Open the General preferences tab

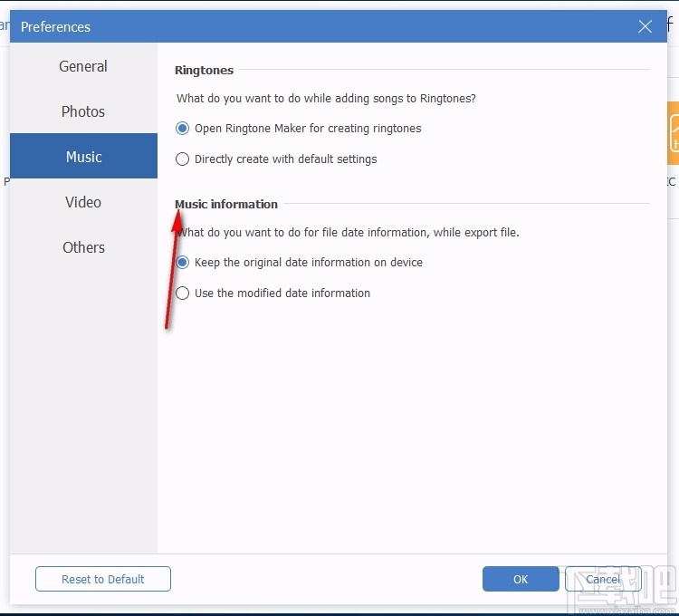point(83,66)
